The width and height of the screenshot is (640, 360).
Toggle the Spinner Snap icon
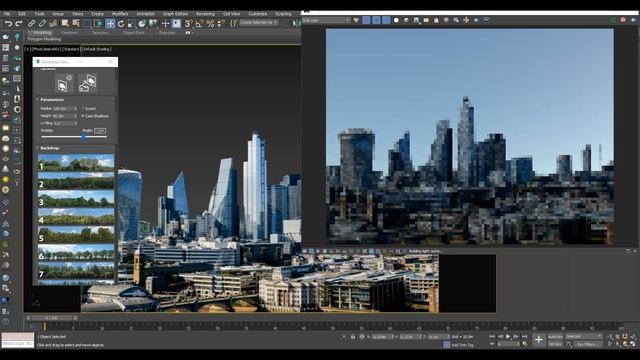click(221, 24)
